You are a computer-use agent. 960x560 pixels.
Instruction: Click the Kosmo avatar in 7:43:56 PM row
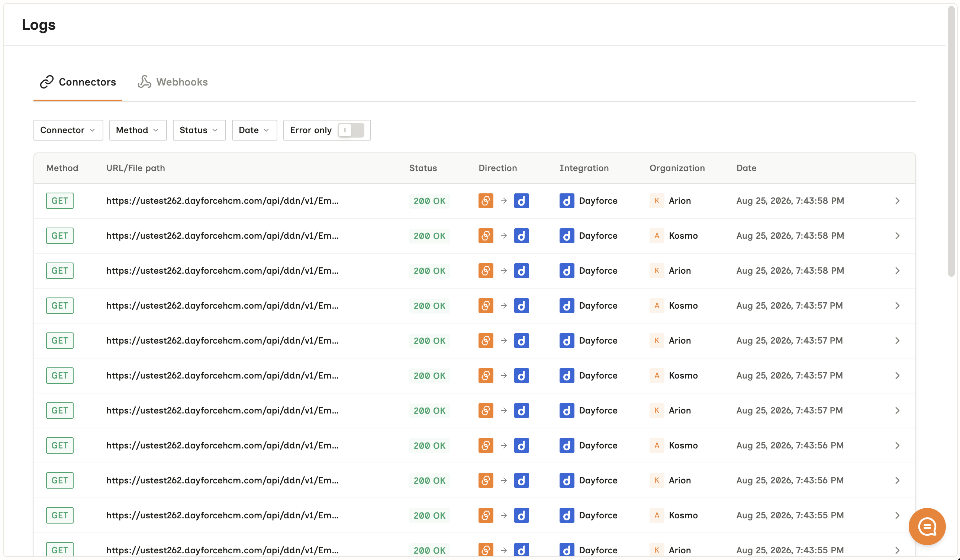tap(657, 446)
